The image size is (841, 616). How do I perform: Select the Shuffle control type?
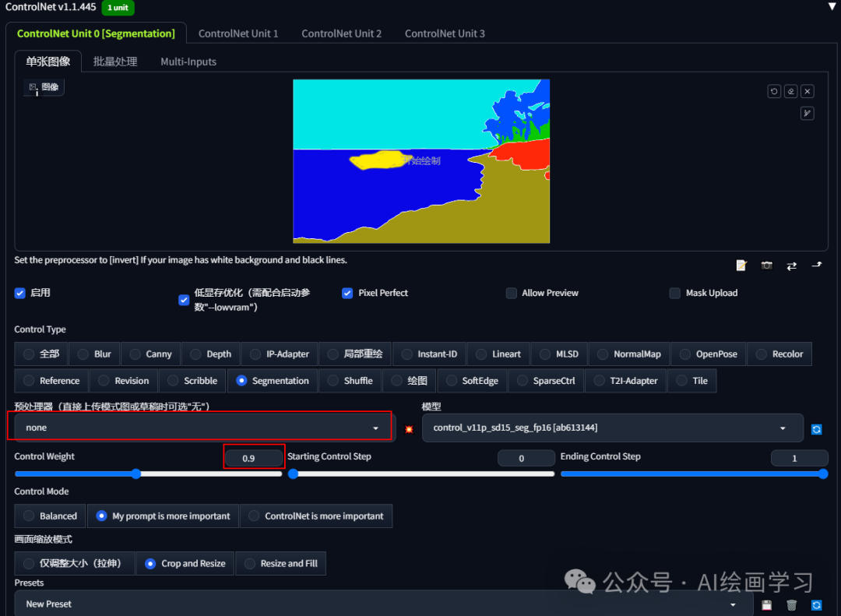(x=350, y=381)
